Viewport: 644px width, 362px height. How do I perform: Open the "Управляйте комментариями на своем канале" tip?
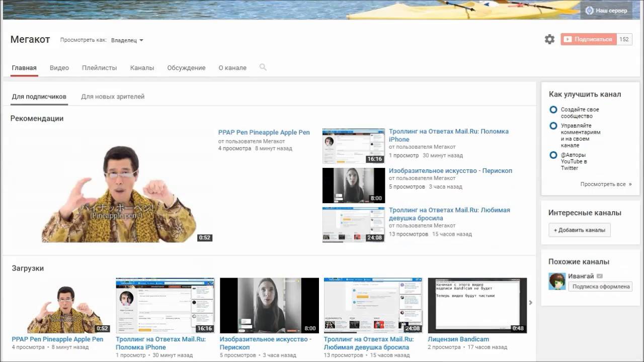pyautogui.click(x=581, y=136)
